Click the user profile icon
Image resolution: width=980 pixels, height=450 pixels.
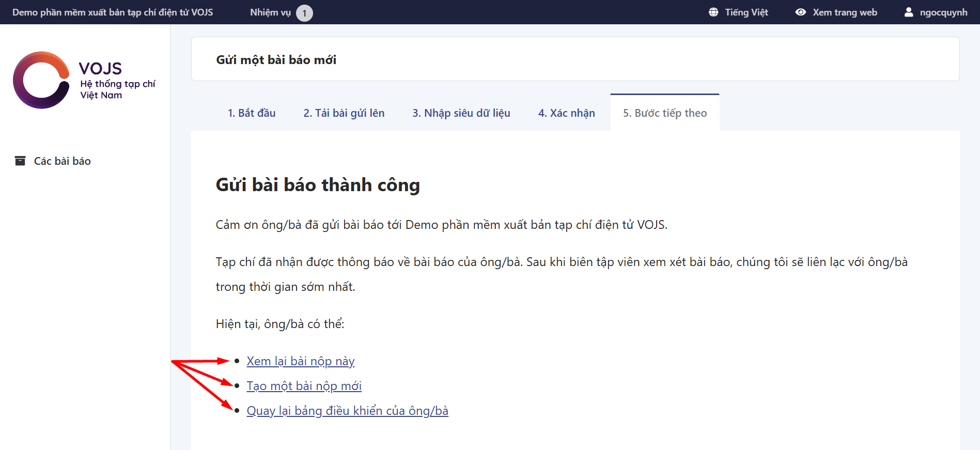[909, 12]
